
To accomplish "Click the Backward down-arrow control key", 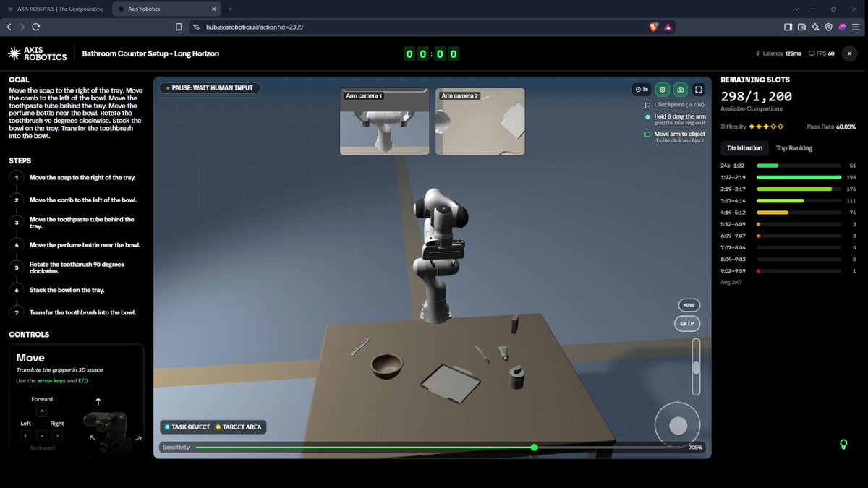I will pyautogui.click(x=41, y=435).
